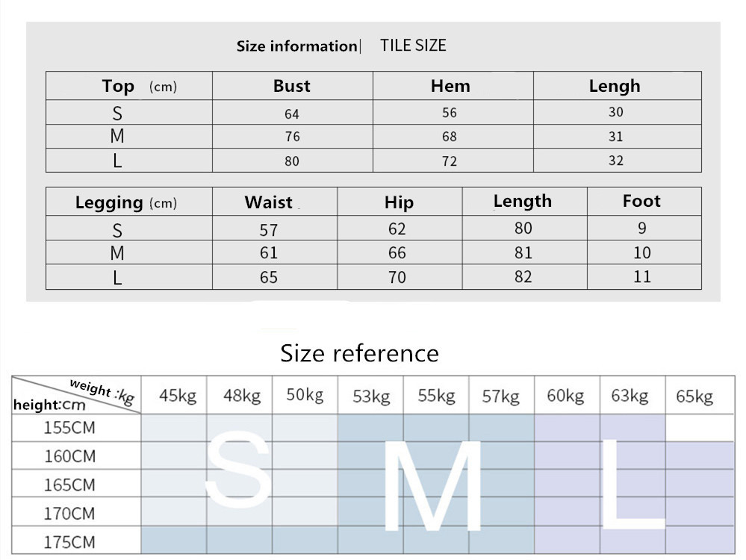
Task: Select the 155CM height row label
Action: 70,428
